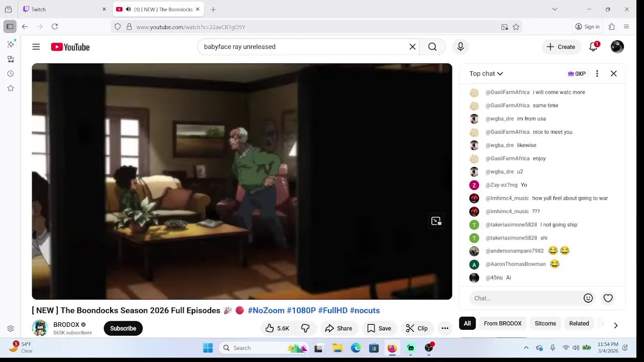The image size is (644, 362).
Task: Open the Windows Start menu
Action: (208, 348)
